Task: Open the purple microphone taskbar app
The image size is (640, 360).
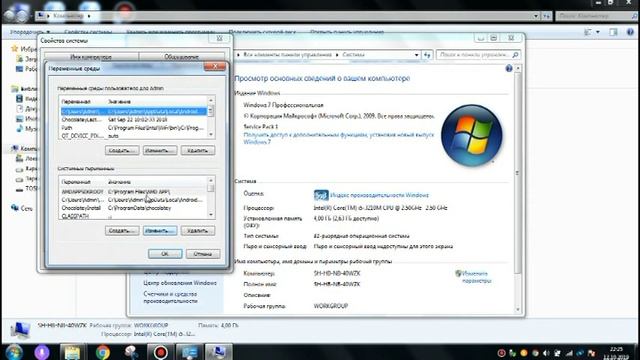Action: 42,352
